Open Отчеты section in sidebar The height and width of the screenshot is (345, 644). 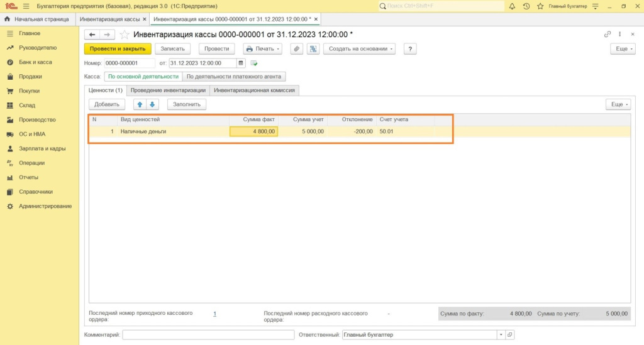tap(28, 177)
